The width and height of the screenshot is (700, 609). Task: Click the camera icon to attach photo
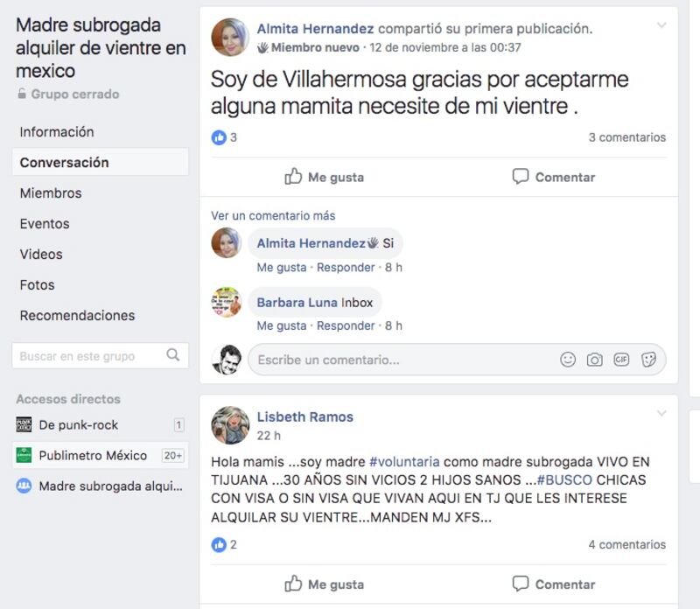coord(594,360)
